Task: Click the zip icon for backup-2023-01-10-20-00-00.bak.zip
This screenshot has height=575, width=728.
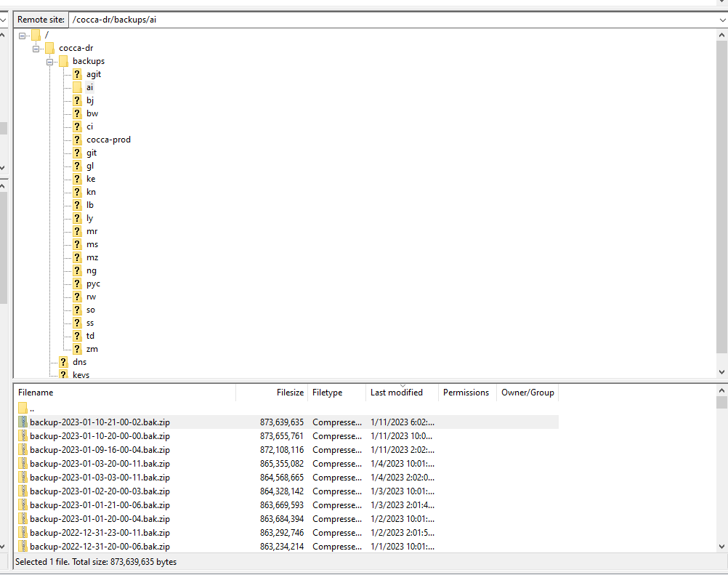Action: [23, 436]
